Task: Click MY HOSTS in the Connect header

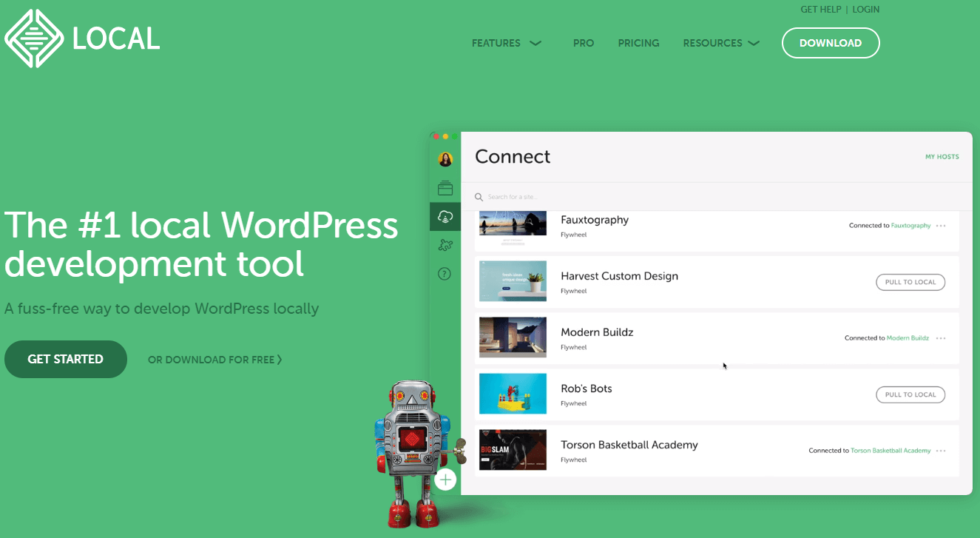Action: coord(942,156)
